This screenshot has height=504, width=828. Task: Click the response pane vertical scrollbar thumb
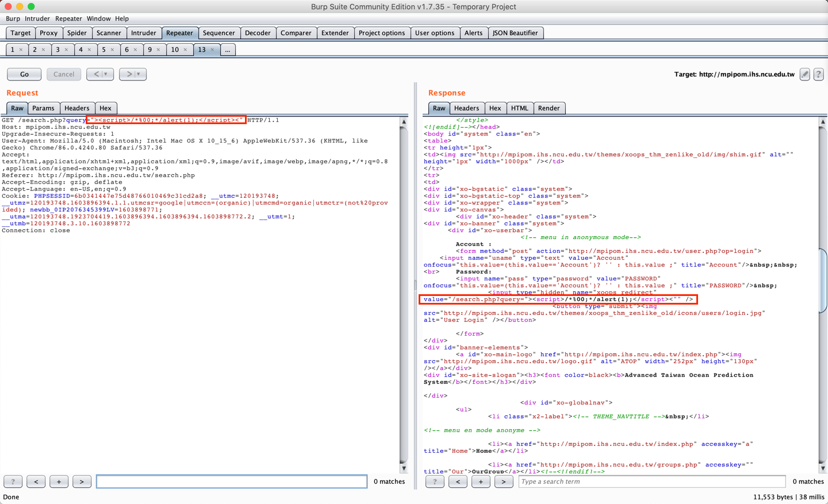point(823,281)
